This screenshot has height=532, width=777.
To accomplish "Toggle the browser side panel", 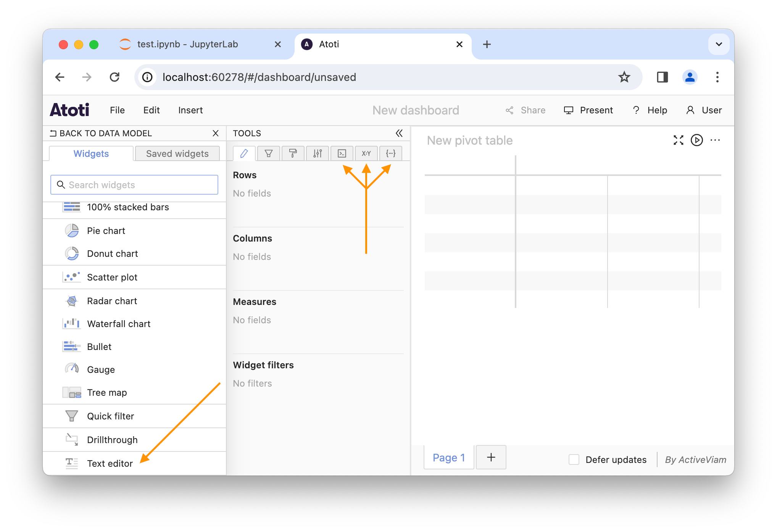I will (662, 77).
